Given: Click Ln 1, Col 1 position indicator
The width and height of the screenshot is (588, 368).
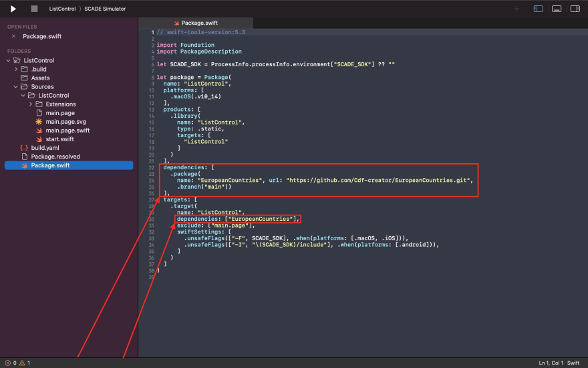Looking at the screenshot, I should [x=551, y=363].
